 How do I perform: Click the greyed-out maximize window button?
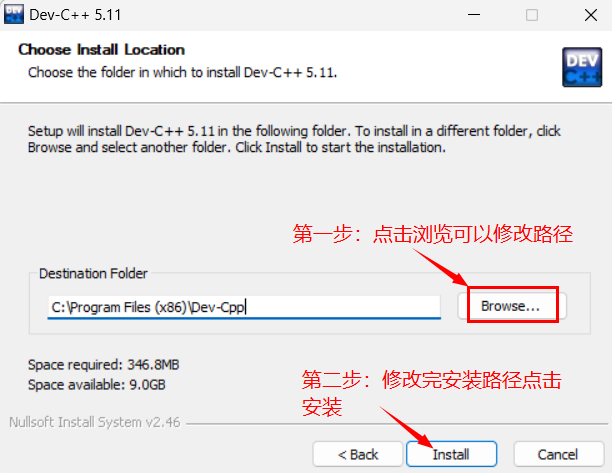coord(532,15)
